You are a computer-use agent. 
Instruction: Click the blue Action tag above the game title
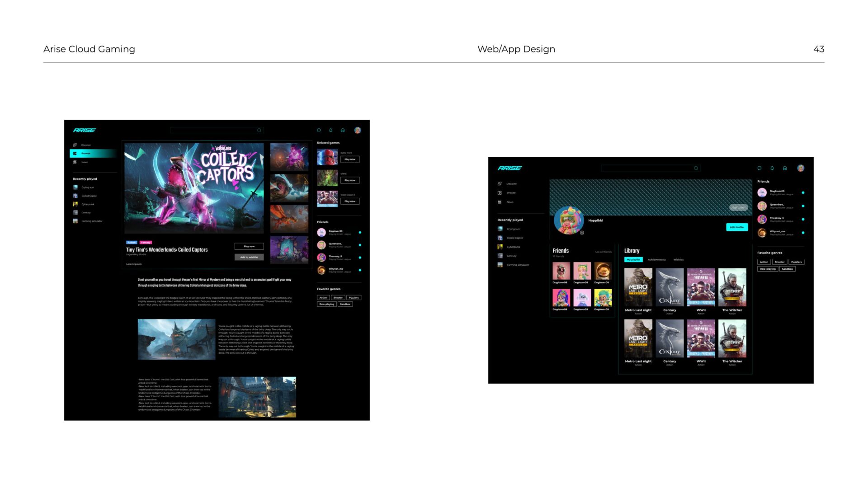132,243
